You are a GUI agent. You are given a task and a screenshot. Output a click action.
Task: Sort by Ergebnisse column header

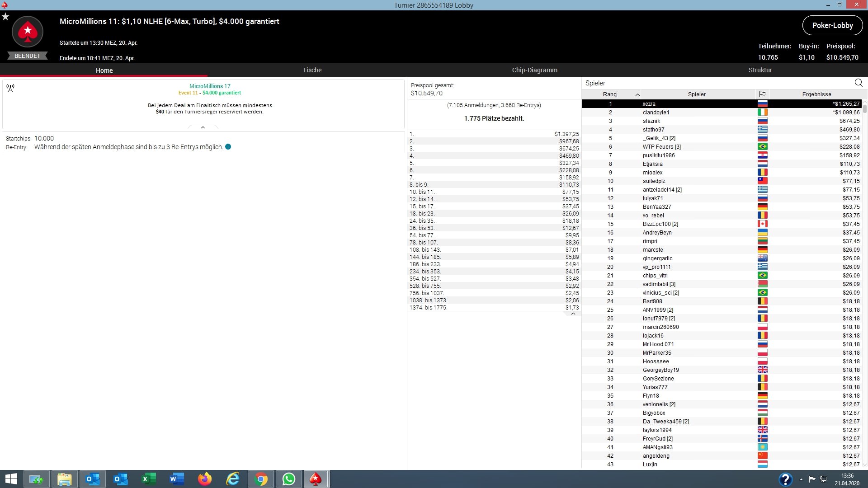[x=816, y=94]
